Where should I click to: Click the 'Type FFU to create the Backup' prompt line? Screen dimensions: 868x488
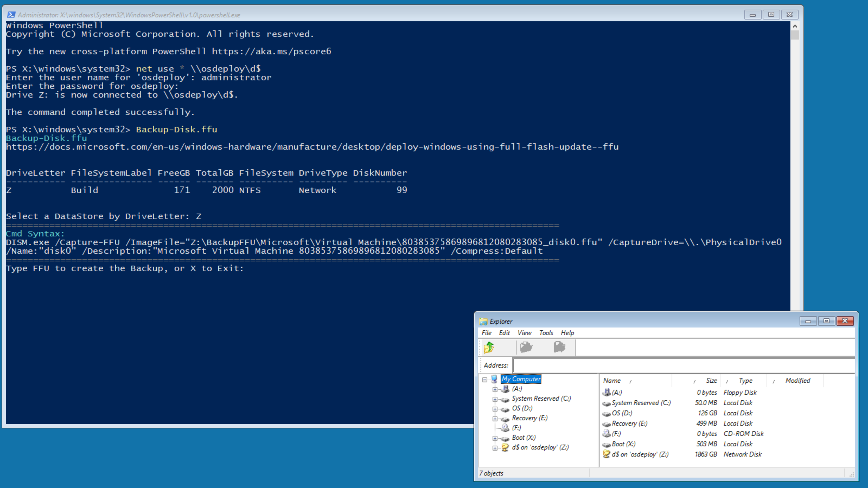(x=125, y=268)
